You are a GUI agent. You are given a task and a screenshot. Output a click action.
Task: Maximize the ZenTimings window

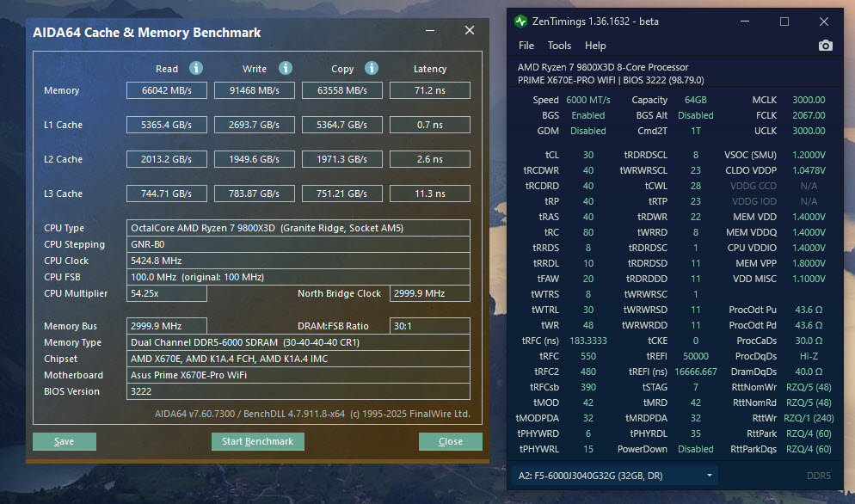pyautogui.click(x=784, y=22)
